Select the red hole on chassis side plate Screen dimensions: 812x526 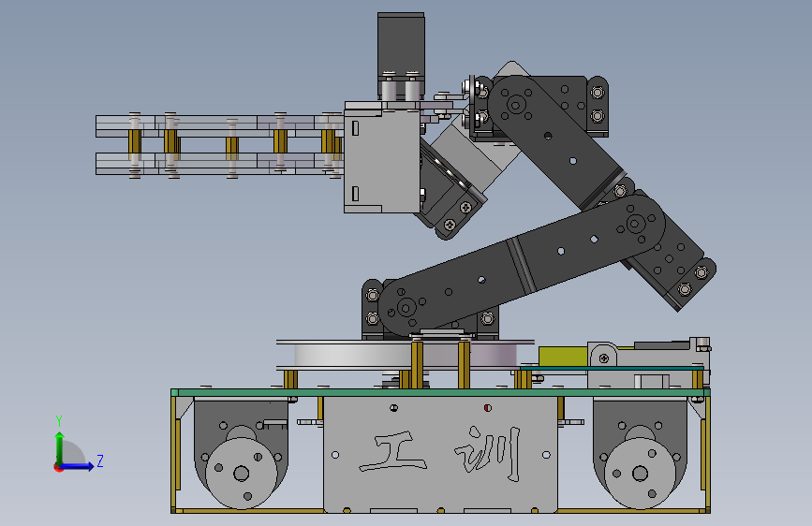(x=487, y=408)
